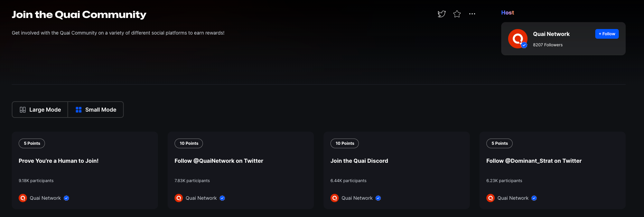Click the Quai logo on Discord card
This screenshot has height=217, width=644.
coord(335,198)
